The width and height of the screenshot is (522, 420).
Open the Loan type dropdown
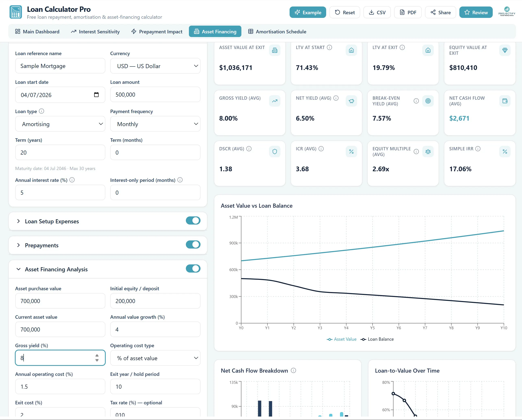[x=60, y=124]
